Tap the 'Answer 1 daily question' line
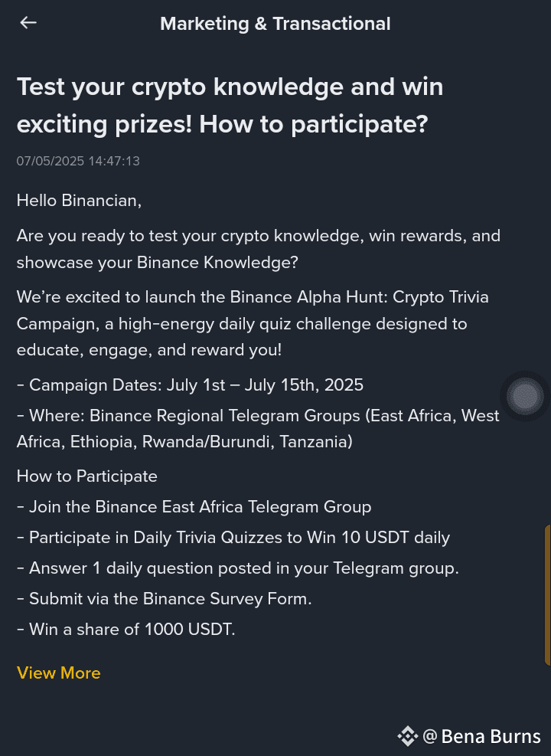 [x=238, y=568]
